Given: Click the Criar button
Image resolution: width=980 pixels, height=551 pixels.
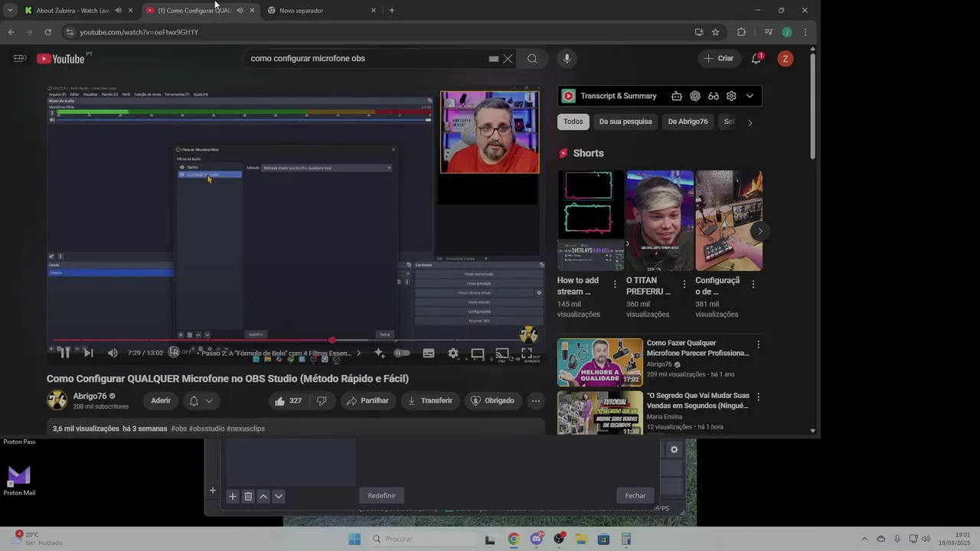Looking at the screenshot, I should (x=719, y=59).
